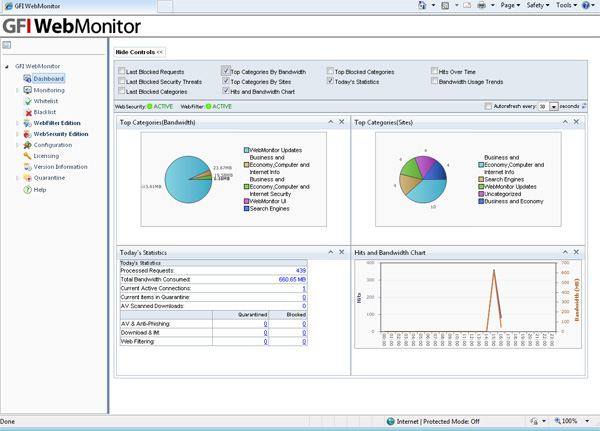This screenshot has height=431, width=600.
Task: Expand the Monitoring tree node
Action: pos(17,90)
